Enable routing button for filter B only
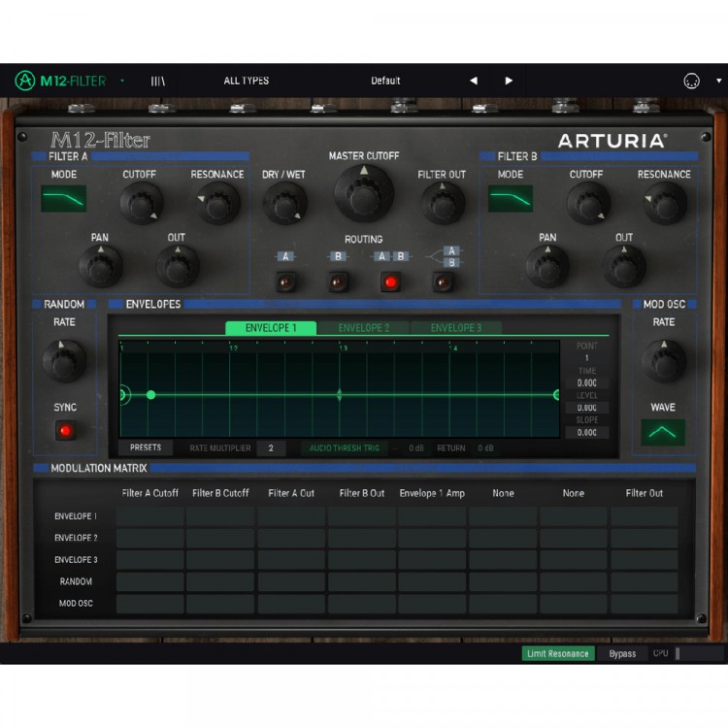This screenshot has height=728, width=728. click(x=338, y=281)
